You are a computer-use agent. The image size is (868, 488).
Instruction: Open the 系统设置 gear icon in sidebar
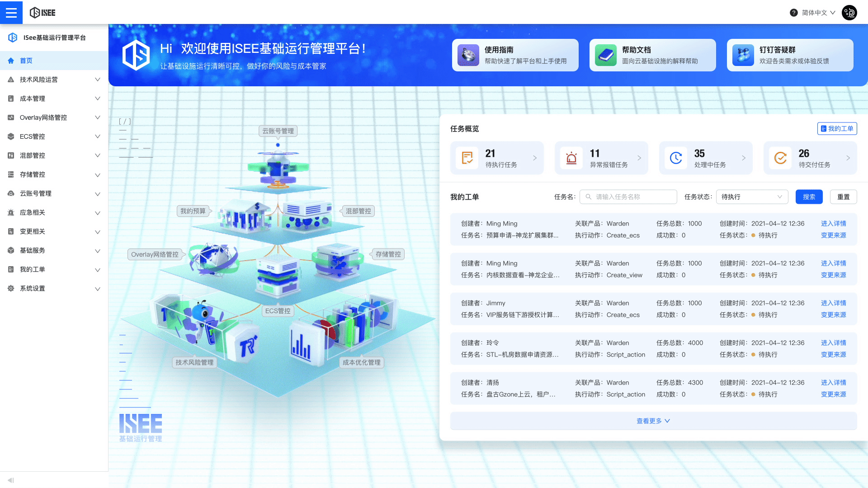click(x=10, y=288)
